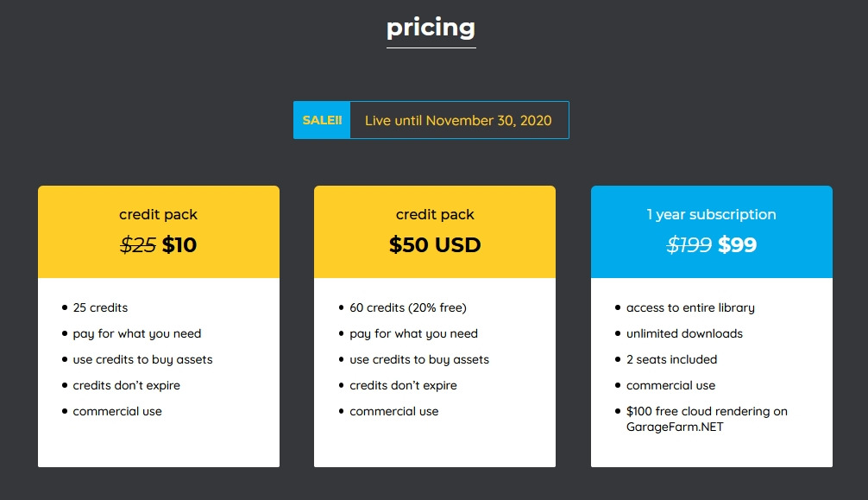868x500 pixels.
Task: Select the $50 USD credit pack header
Action: 435,231
